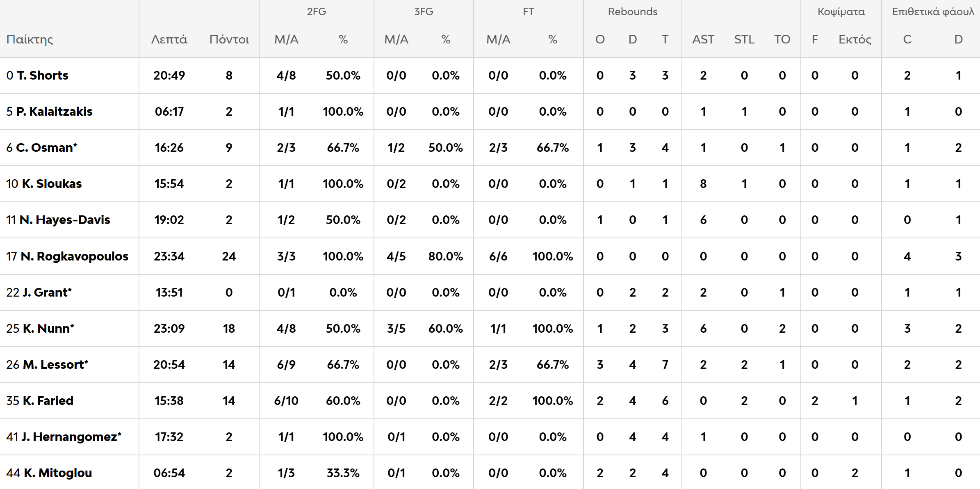Open K. Faried player profile

[48, 401]
